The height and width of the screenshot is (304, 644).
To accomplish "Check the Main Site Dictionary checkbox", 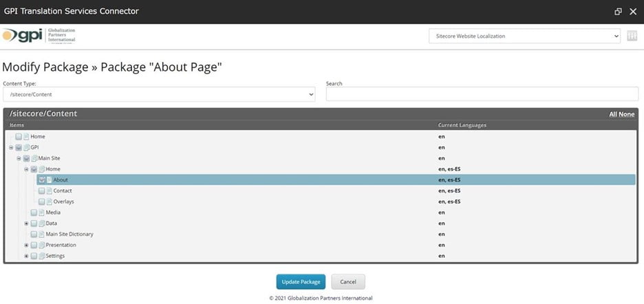I will click(34, 234).
